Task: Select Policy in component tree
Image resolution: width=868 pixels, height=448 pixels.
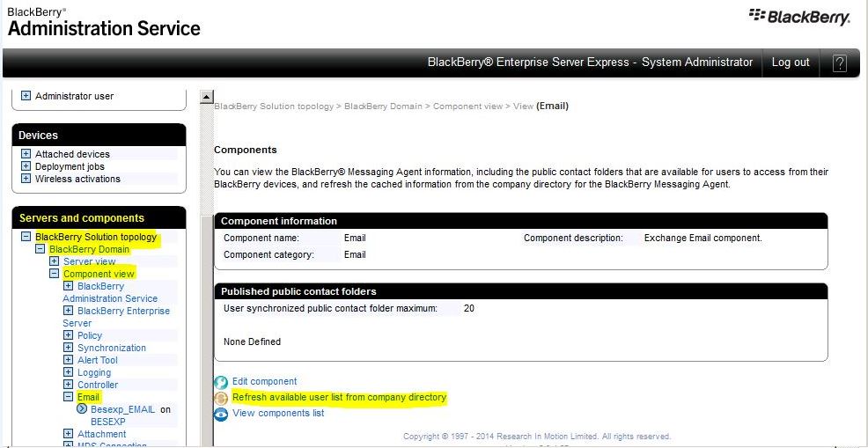Action: pos(90,335)
